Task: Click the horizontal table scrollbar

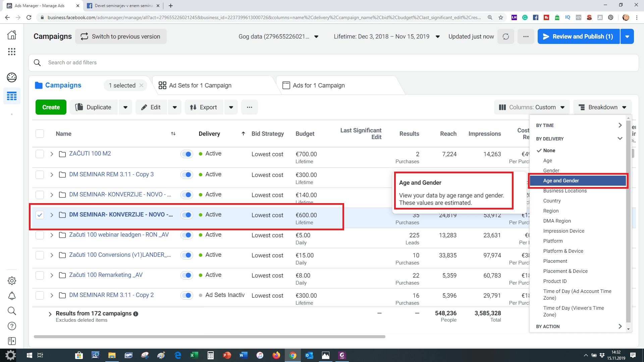Action: click(209, 337)
